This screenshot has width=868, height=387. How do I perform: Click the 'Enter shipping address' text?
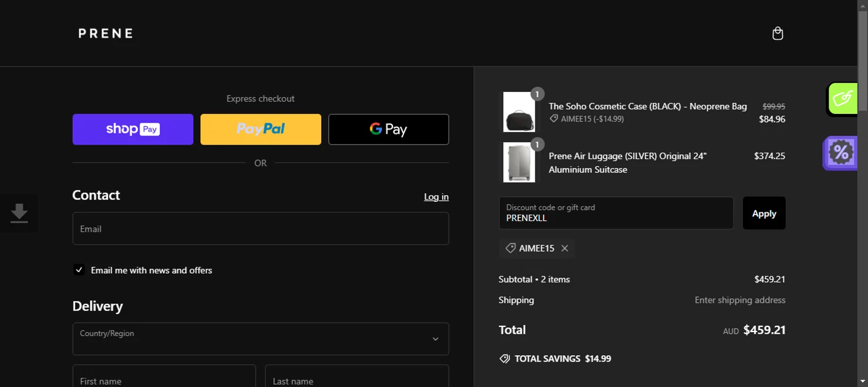740,300
